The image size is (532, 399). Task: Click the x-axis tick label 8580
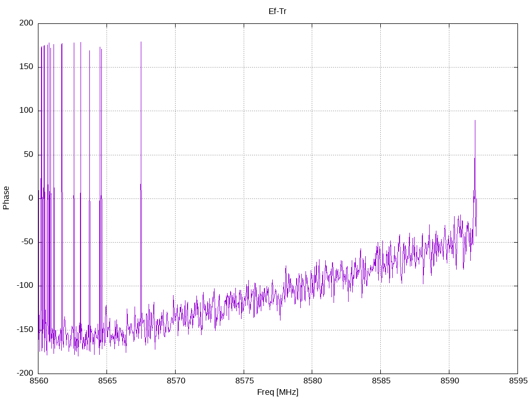click(x=312, y=381)
